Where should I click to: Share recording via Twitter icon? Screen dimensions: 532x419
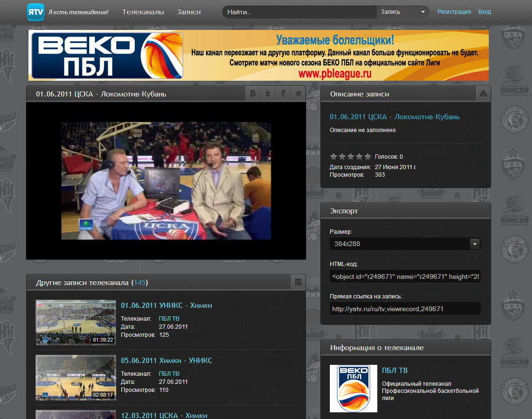pos(268,94)
